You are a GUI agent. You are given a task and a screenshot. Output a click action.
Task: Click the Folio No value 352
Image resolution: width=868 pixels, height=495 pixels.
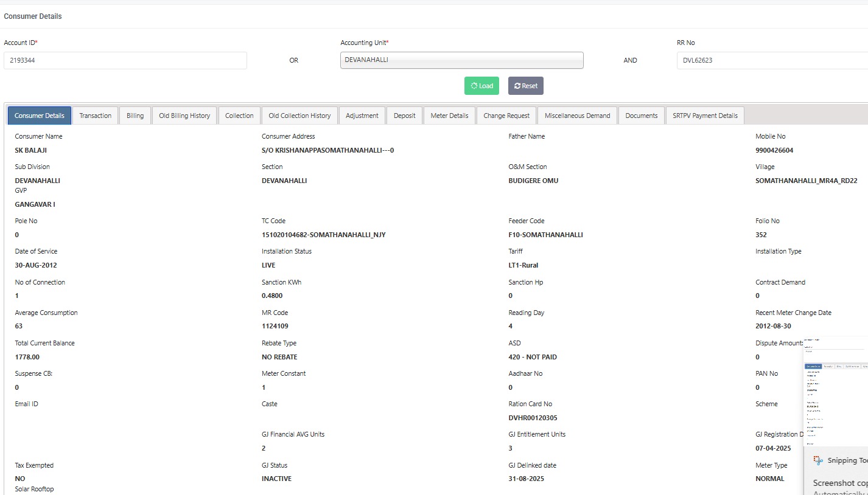(x=761, y=235)
